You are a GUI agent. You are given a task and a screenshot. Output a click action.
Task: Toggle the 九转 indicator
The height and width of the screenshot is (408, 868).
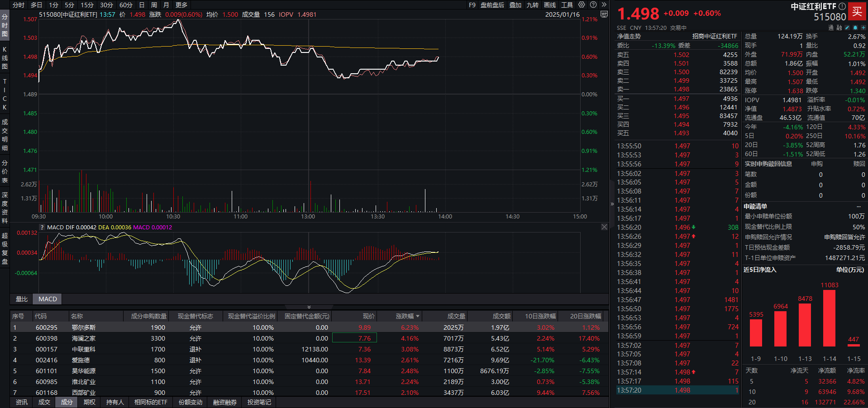click(532, 5)
